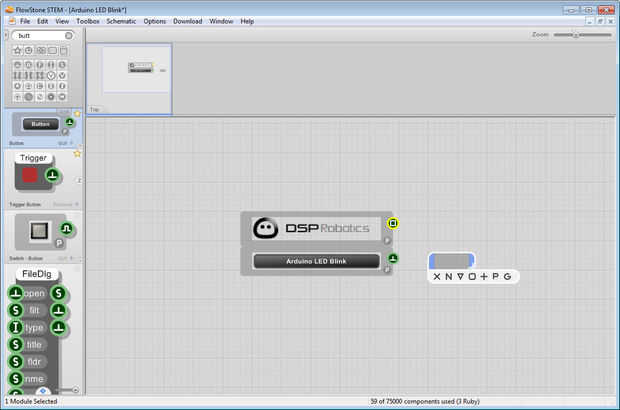Click the N name icon under selected module
The height and width of the screenshot is (410, 620).
pyautogui.click(x=448, y=277)
